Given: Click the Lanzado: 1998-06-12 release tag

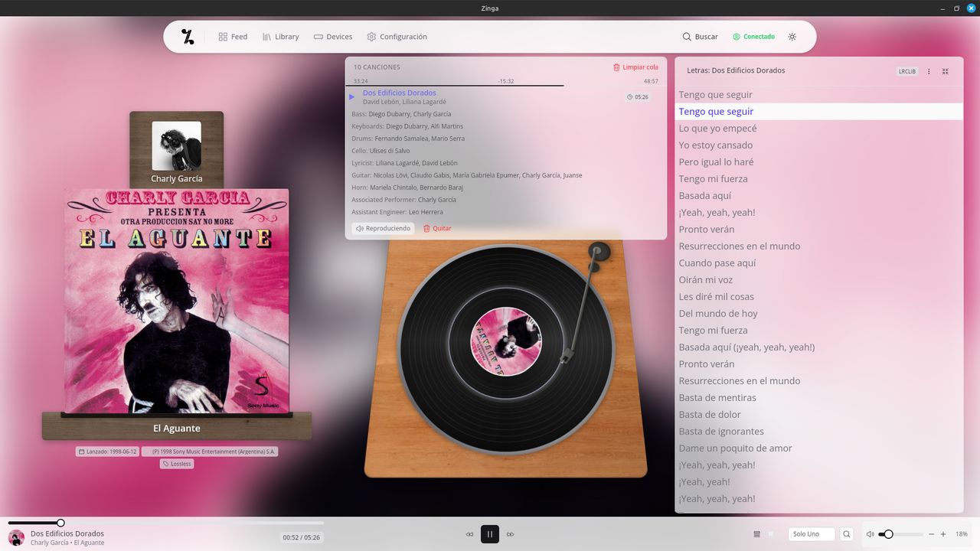Looking at the screenshot, I should click(107, 452).
